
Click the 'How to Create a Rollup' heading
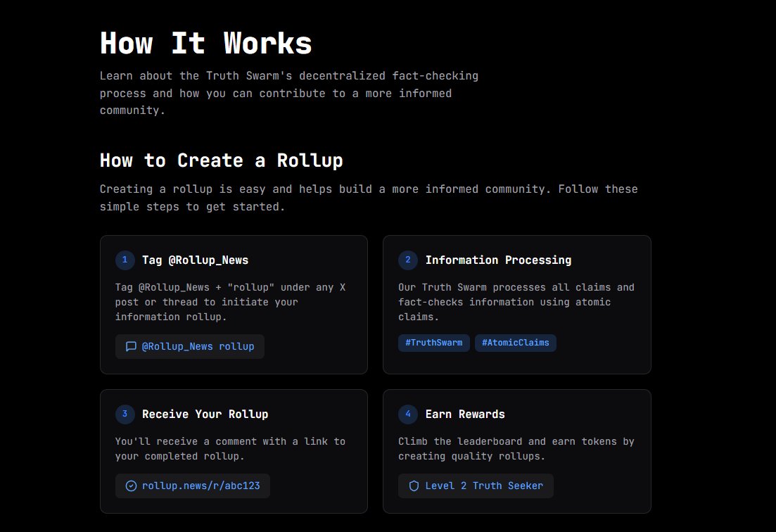click(x=221, y=161)
